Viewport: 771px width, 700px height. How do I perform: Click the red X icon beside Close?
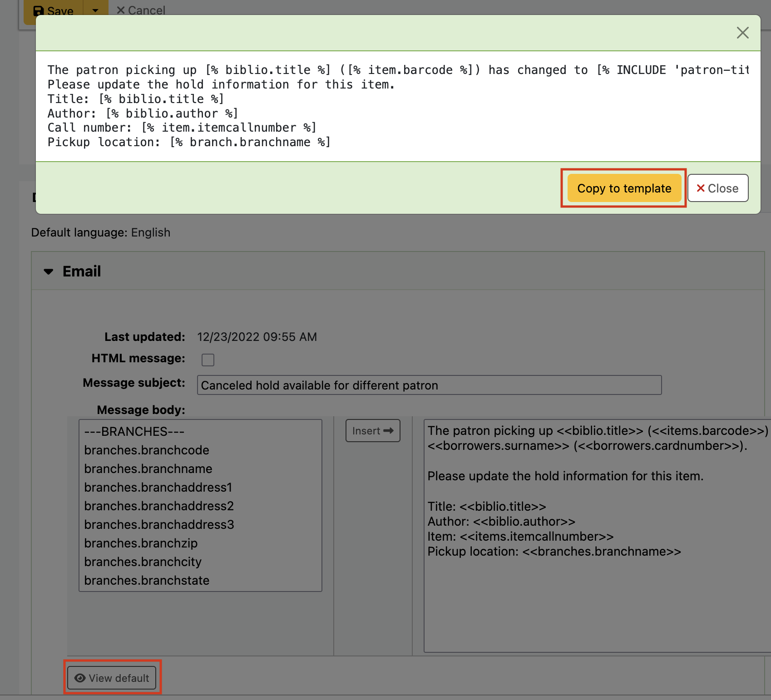click(701, 188)
